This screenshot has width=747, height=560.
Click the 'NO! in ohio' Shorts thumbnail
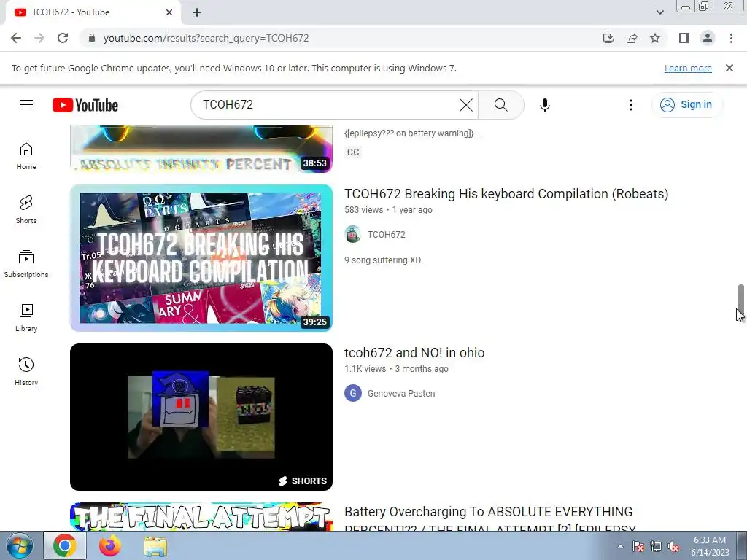tap(201, 416)
